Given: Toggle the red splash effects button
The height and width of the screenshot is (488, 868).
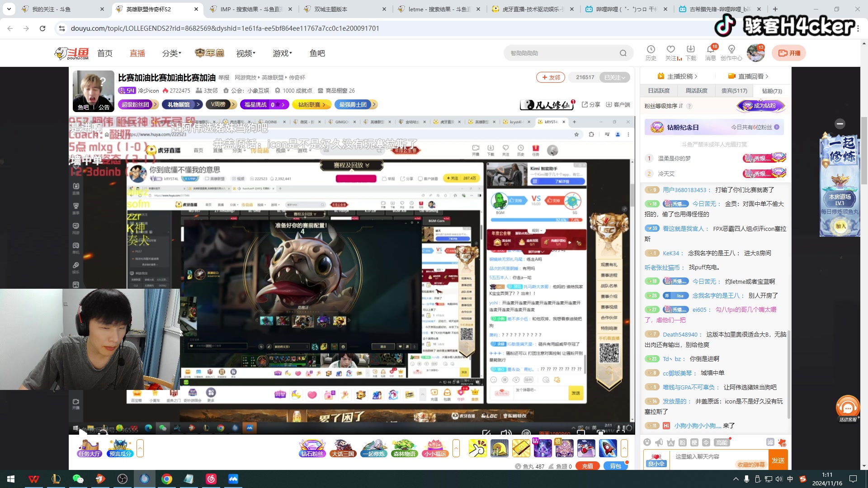Looking at the screenshot, I should point(782,442).
